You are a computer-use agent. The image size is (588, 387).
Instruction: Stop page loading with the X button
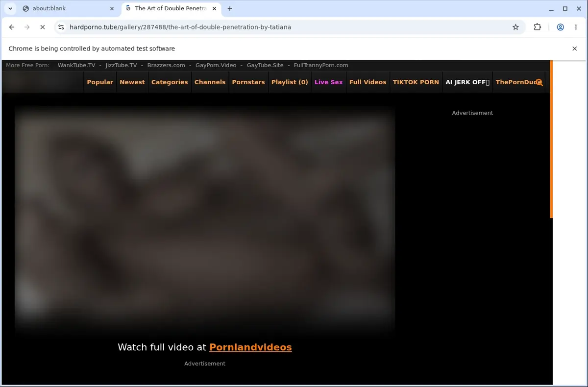[43, 27]
